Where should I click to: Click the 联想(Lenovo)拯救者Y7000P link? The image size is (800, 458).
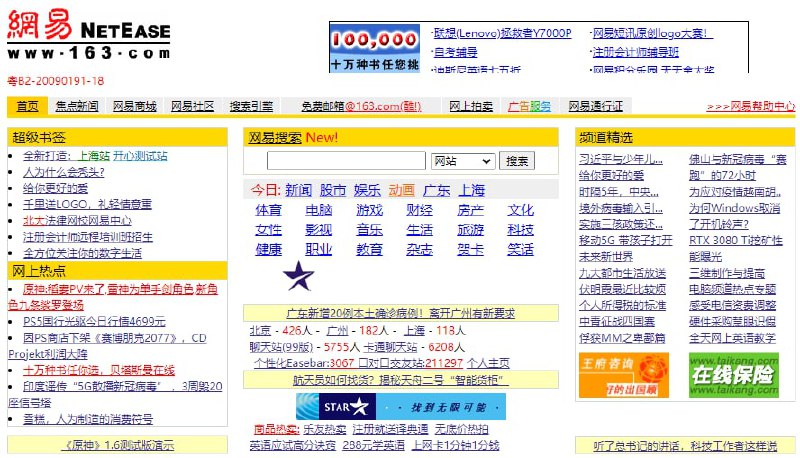503,33
